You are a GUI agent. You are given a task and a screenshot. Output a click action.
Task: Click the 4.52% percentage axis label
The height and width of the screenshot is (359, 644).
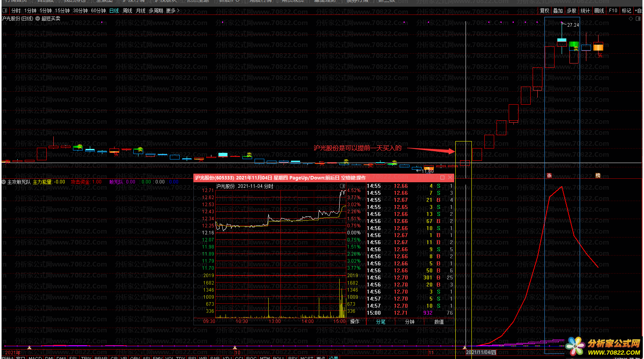click(354, 190)
